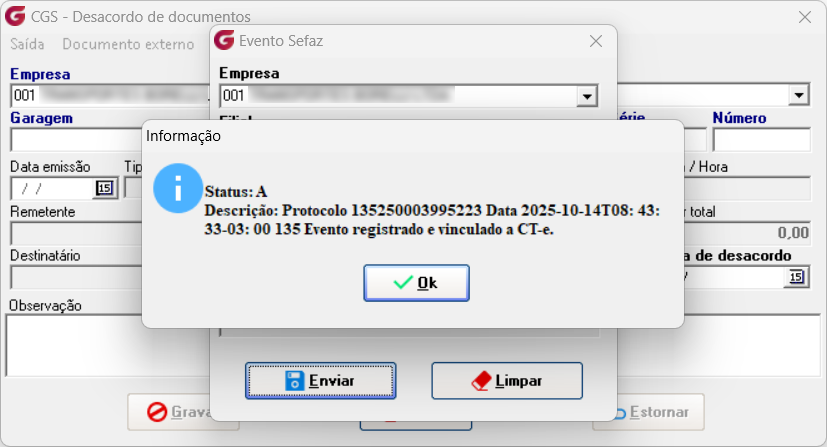Screen dimensions: 827x447
Task: Click the Evento Sefaz title bar logo
Action: pyautogui.click(x=224, y=40)
